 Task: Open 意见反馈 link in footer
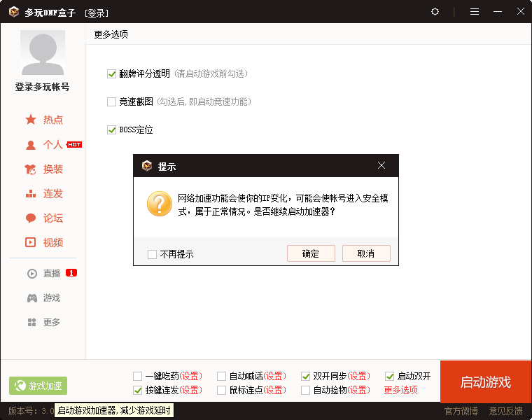(506, 411)
